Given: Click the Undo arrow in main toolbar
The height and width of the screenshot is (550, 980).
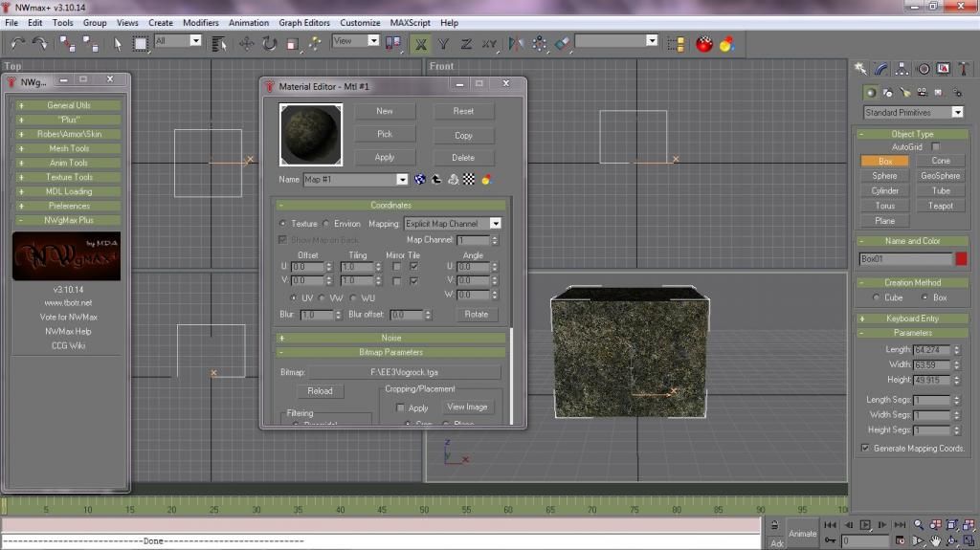Looking at the screenshot, I should pyautogui.click(x=17, y=43).
